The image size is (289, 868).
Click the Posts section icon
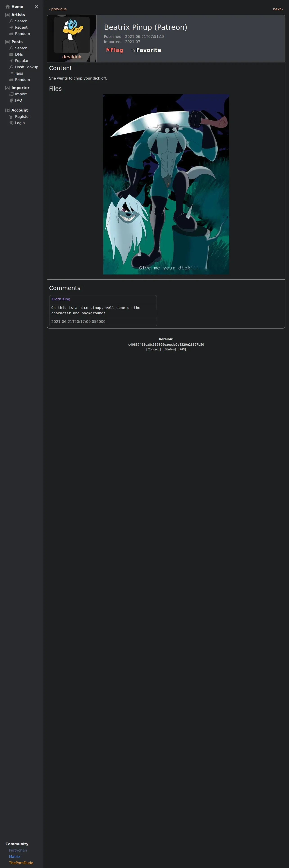pos(7,42)
